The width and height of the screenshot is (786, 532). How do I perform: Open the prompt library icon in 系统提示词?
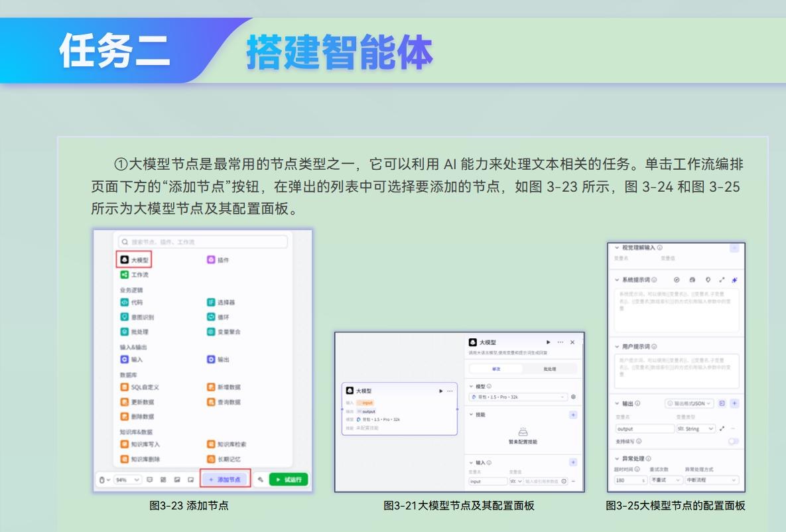pyautogui.click(x=692, y=280)
